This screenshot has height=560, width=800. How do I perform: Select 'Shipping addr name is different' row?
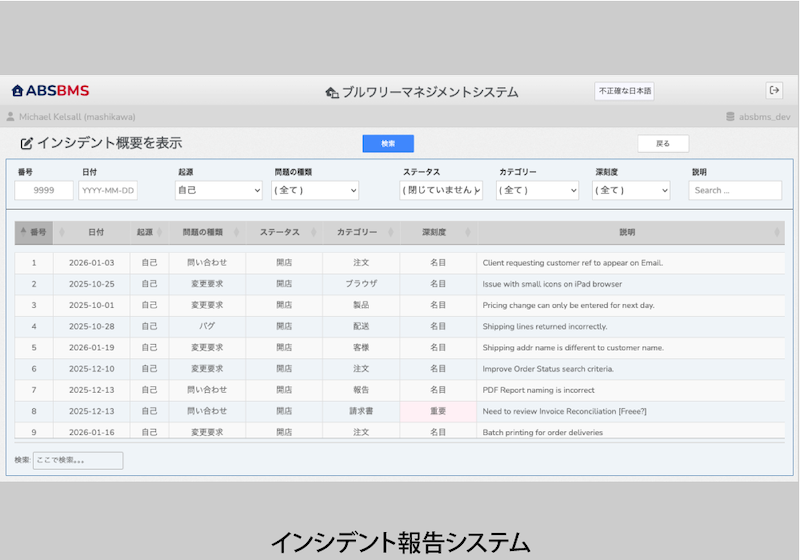399,347
